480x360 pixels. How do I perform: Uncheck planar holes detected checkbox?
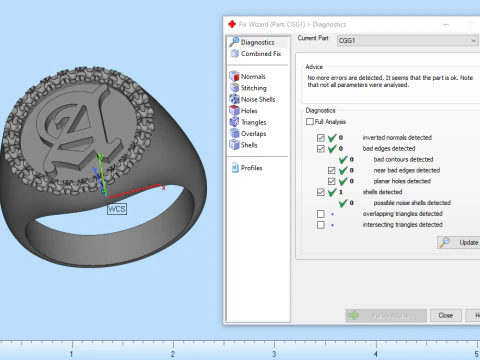point(331,181)
